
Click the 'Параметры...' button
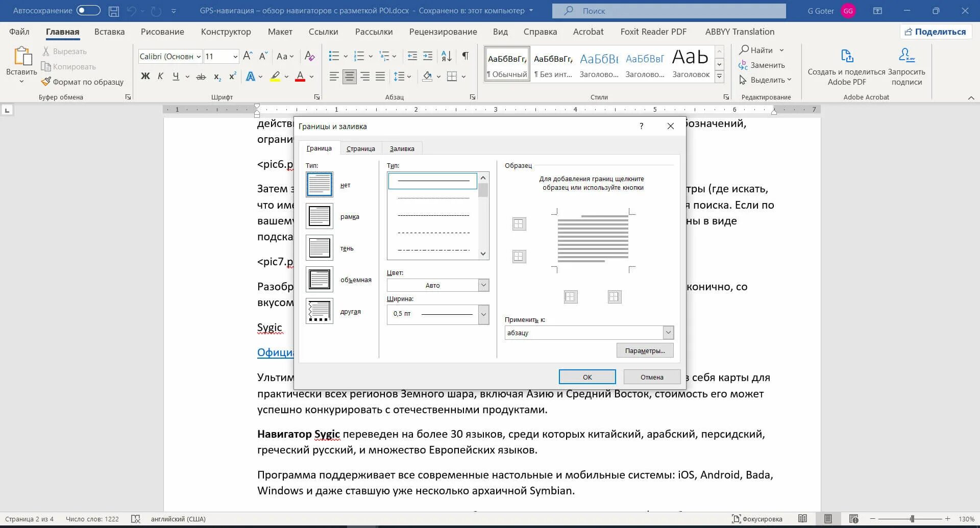click(x=645, y=350)
